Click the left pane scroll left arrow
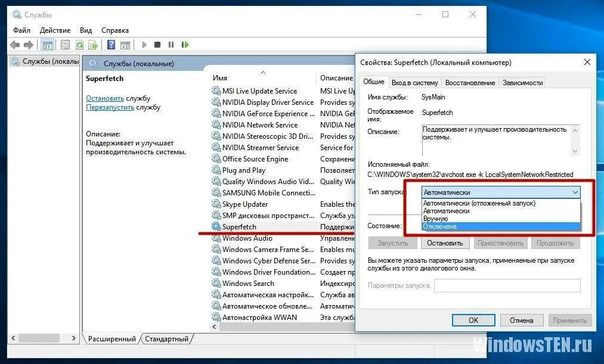The width and height of the screenshot is (604, 364). pos(14,338)
